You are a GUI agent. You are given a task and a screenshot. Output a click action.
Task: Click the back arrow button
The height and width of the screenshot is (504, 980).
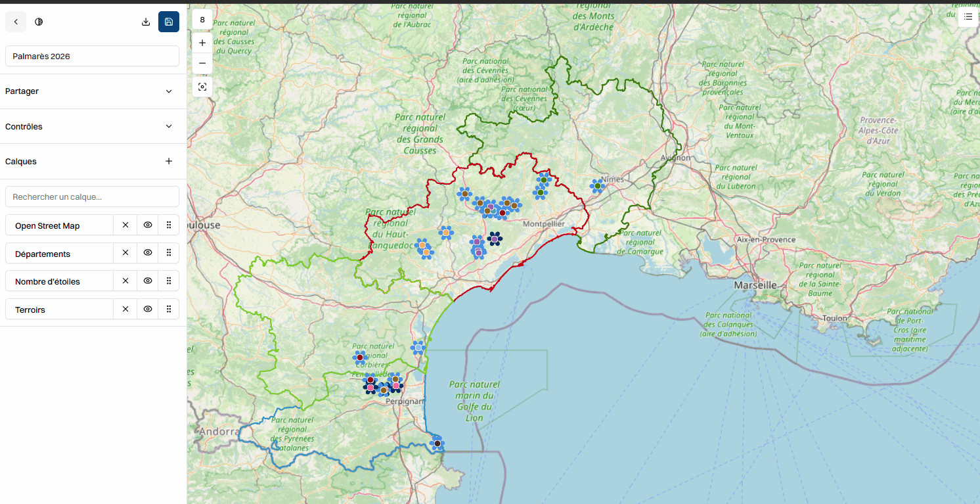coord(16,22)
